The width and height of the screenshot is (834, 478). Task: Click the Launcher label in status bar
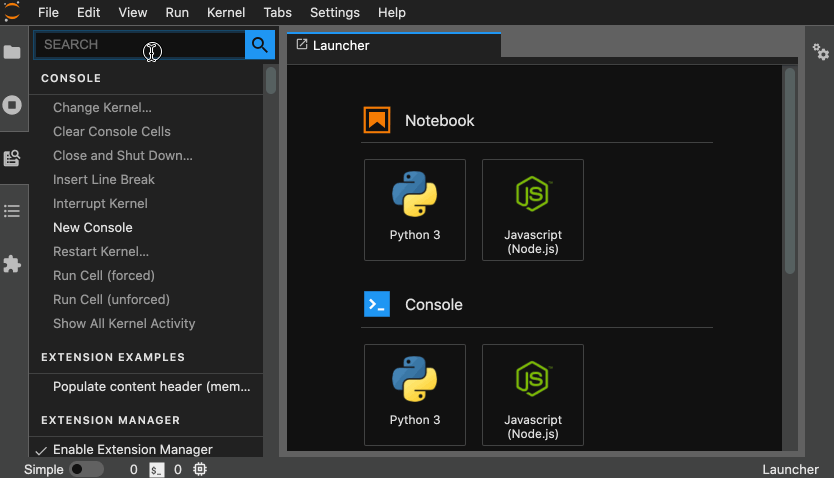790,469
